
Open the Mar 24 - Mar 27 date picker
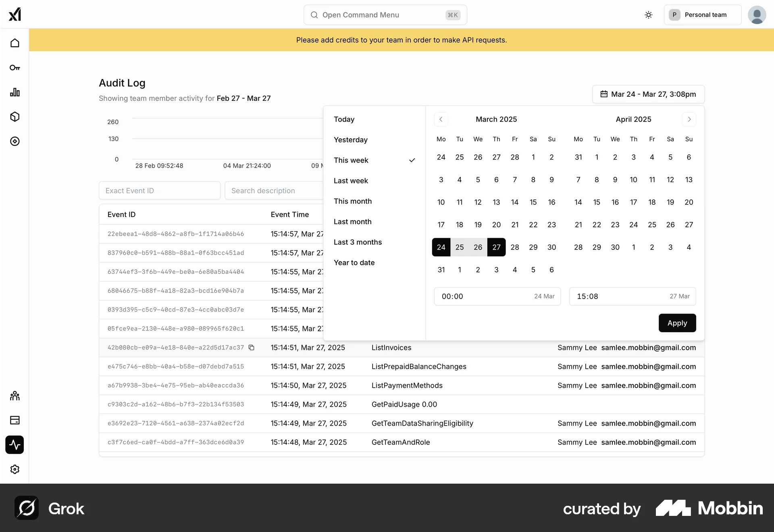click(648, 94)
